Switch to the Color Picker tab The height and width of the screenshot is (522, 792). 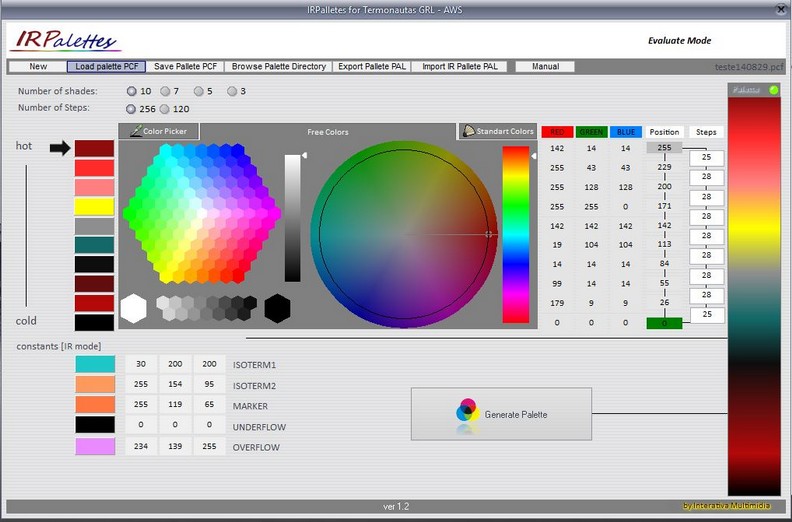coord(159,131)
